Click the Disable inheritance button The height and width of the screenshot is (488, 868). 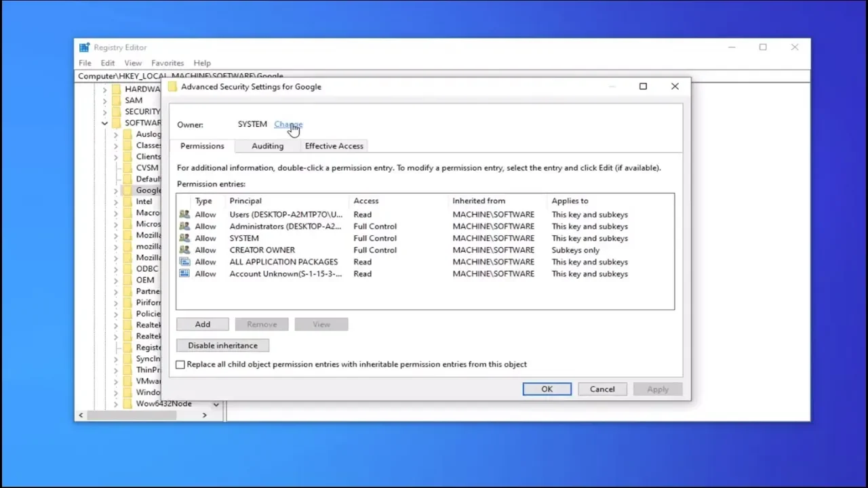pos(222,346)
